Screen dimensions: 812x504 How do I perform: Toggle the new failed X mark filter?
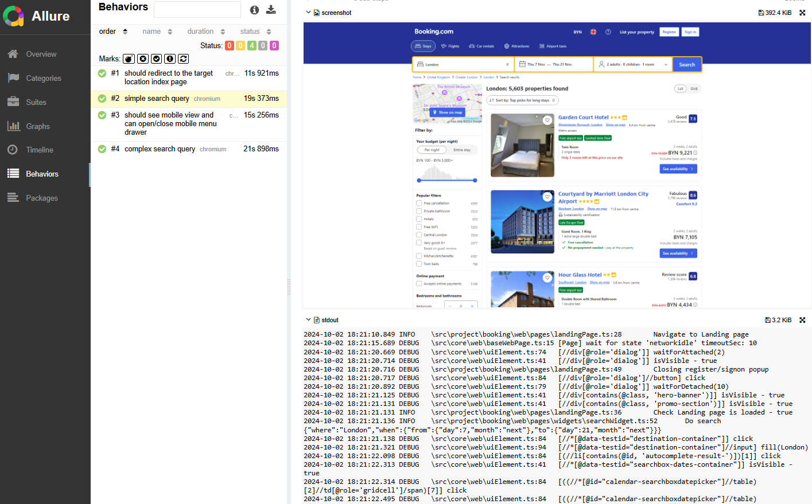click(143, 58)
